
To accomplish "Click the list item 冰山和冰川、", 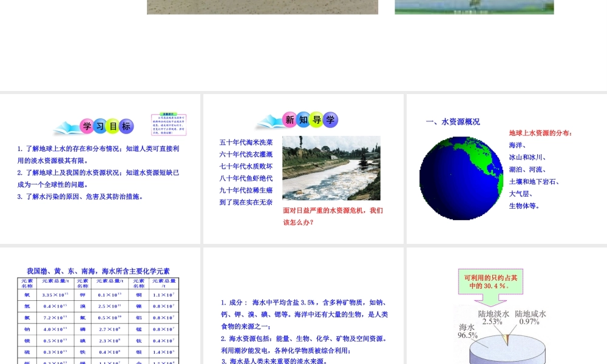I will pyautogui.click(x=527, y=158).
